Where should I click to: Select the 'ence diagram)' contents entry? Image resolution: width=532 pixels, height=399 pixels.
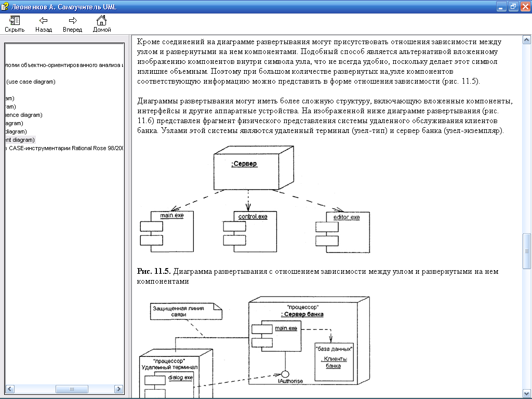tap(24, 115)
